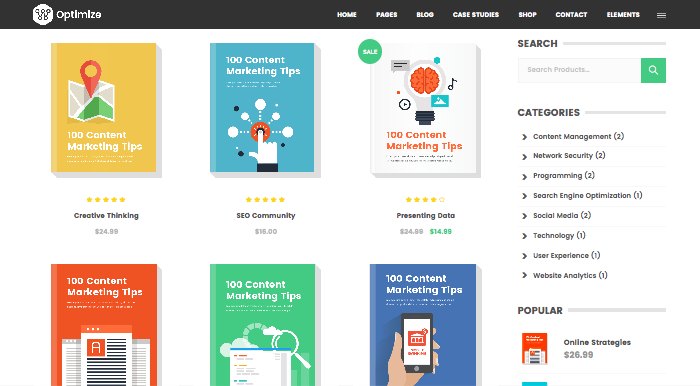Select the Social Media category link

point(562,216)
